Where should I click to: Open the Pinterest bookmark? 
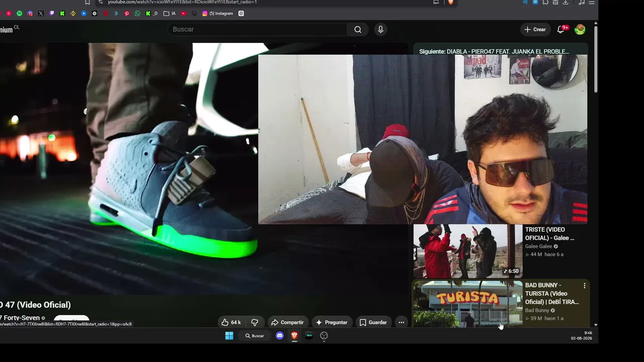127,14
